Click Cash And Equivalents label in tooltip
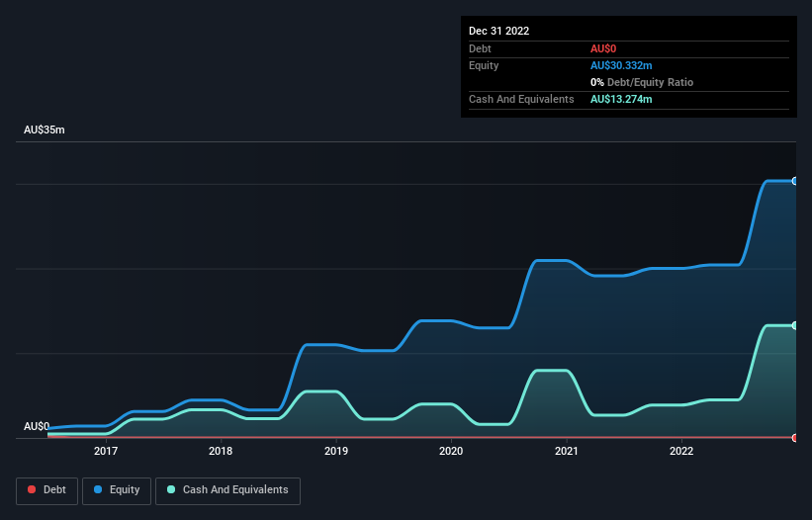The width and height of the screenshot is (812, 520). (x=521, y=99)
